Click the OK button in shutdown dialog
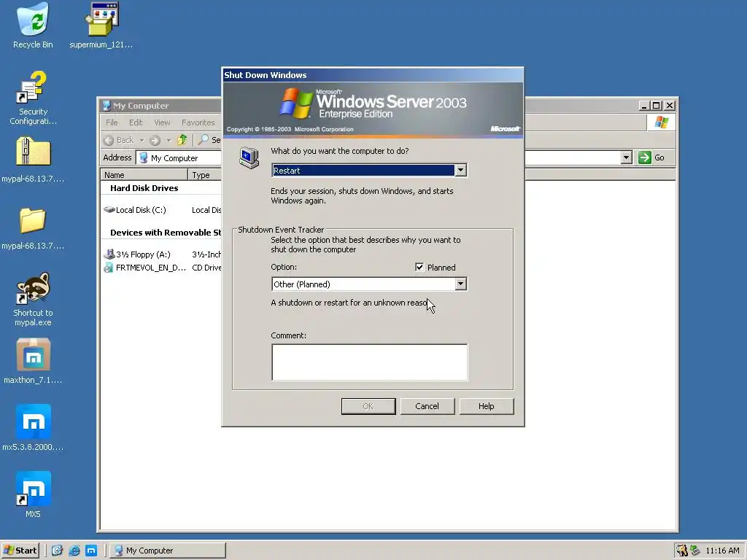 (x=368, y=406)
